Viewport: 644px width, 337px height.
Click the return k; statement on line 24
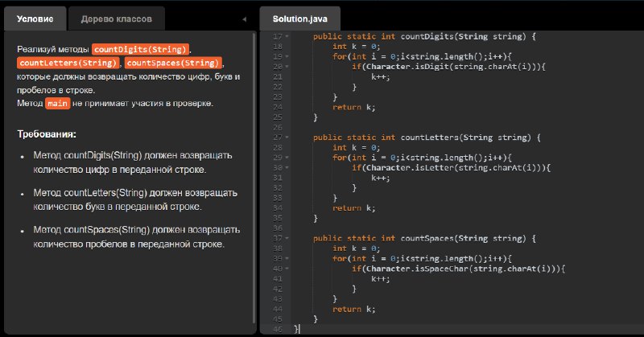click(353, 107)
